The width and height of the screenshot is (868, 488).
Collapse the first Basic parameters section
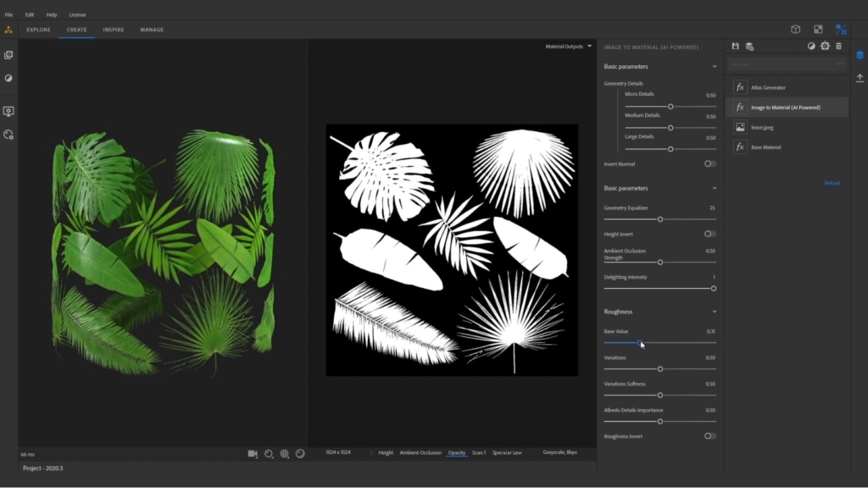pyautogui.click(x=714, y=66)
